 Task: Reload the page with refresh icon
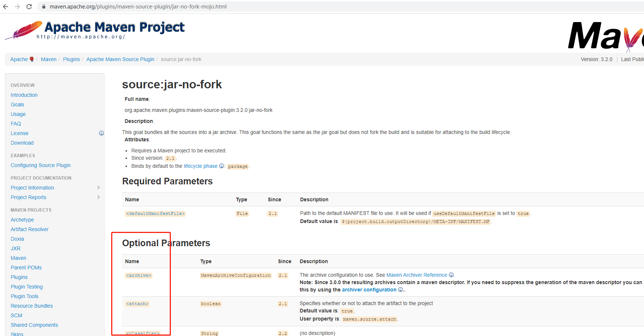pos(29,7)
